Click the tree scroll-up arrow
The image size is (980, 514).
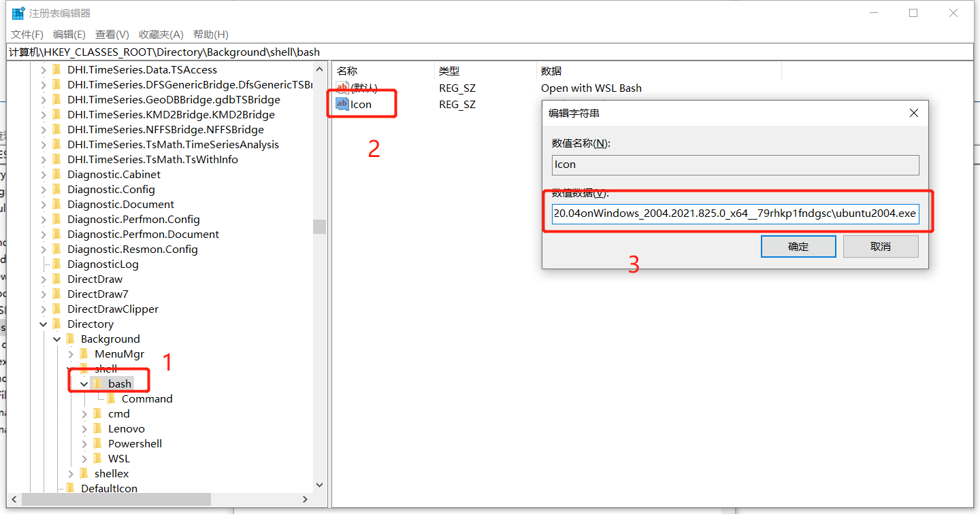(x=319, y=69)
